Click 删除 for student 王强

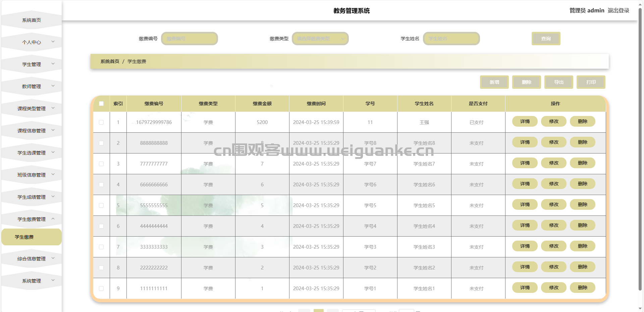pyautogui.click(x=583, y=121)
